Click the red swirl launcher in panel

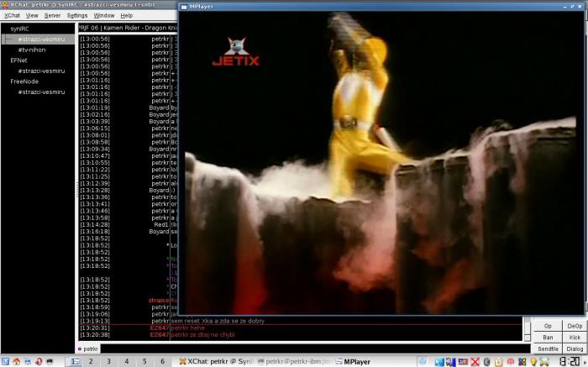[x=39, y=361]
